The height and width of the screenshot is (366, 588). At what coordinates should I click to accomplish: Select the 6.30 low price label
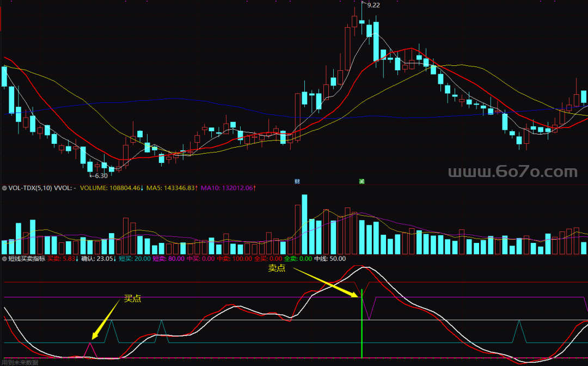tap(100, 176)
